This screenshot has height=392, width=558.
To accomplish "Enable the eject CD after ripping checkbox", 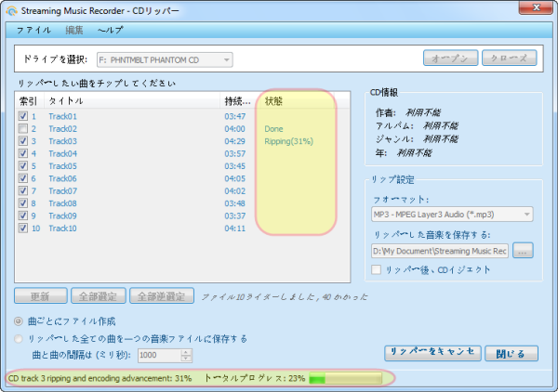I will (376, 269).
